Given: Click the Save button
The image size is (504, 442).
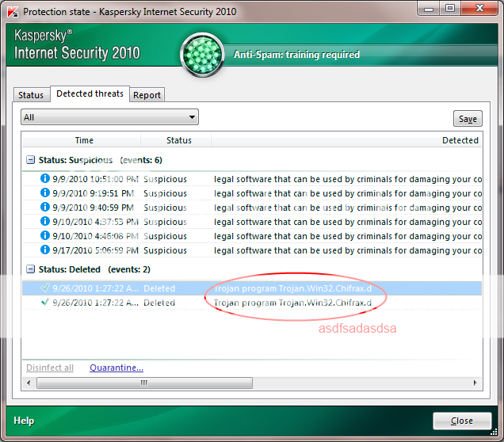Looking at the screenshot, I should click(468, 119).
